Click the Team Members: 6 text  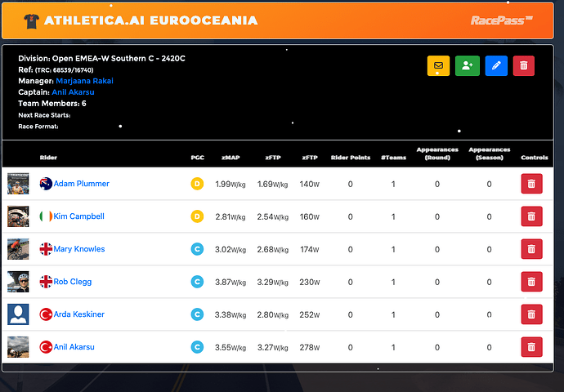coord(52,104)
